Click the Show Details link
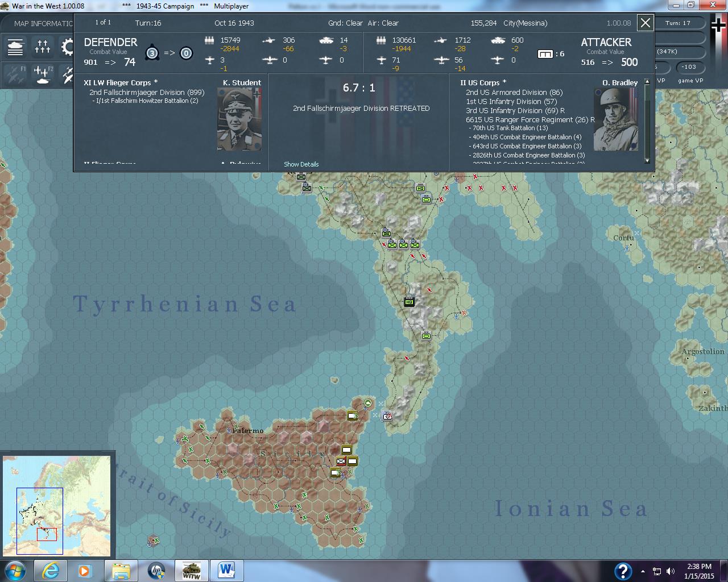This screenshot has height=582, width=728. (x=301, y=164)
